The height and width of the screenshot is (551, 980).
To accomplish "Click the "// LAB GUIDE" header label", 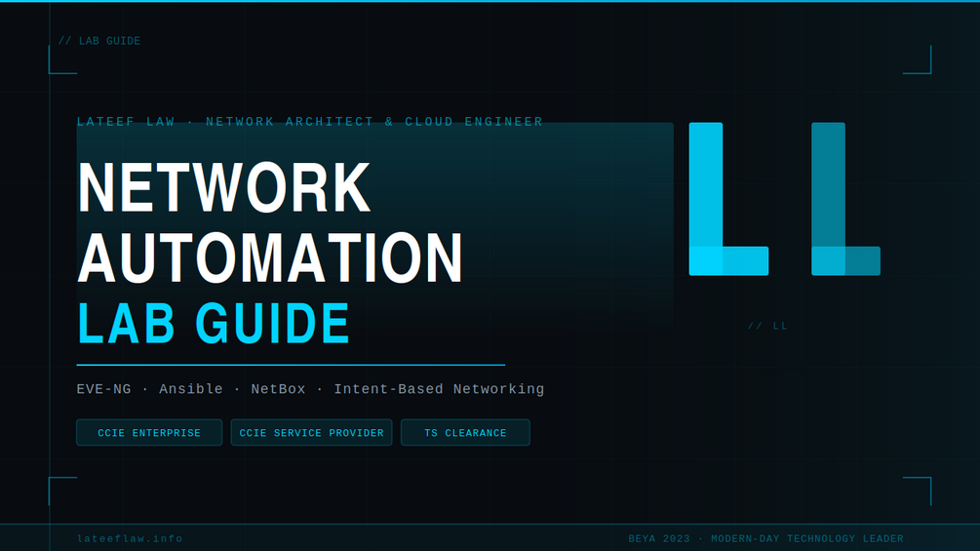I will pos(99,41).
